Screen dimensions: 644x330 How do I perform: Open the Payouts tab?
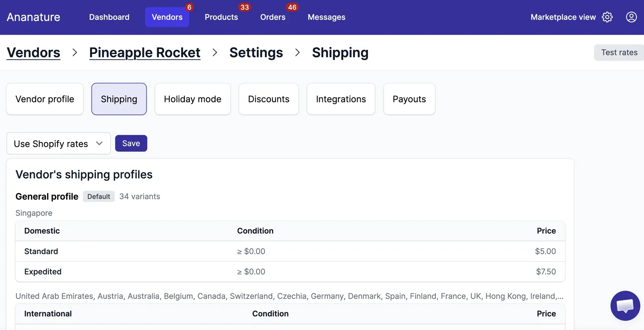click(x=409, y=99)
